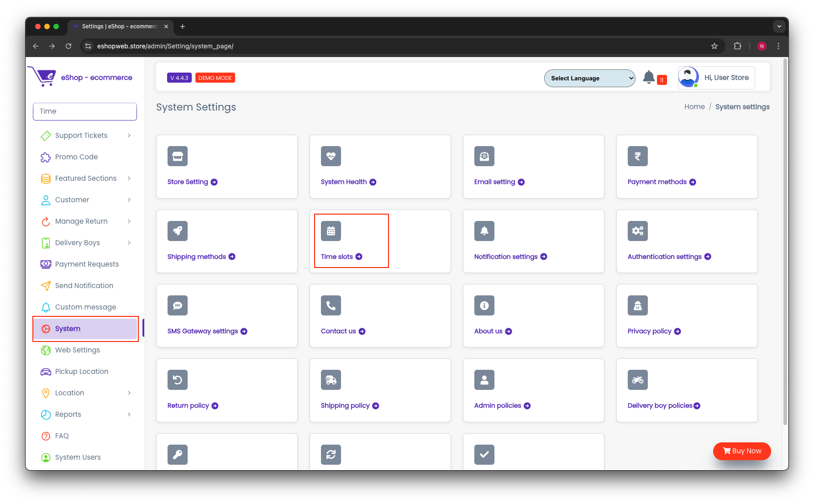Screen dimensions: 814x504
Task: Select the Shipping methods rocket icon
Action: coord(177,231)
